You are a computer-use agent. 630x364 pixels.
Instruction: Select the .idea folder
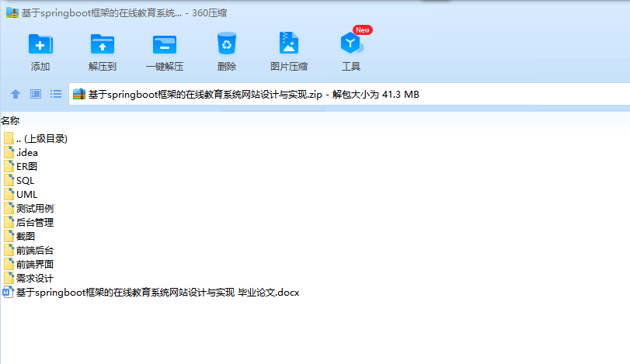[27, 153]
